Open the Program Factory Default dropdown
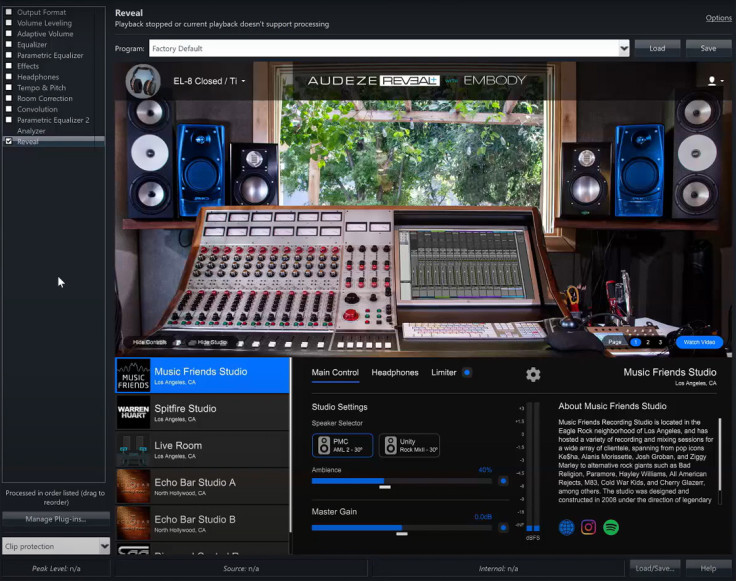Screen dimensions: 736x581 pos(624,48)
